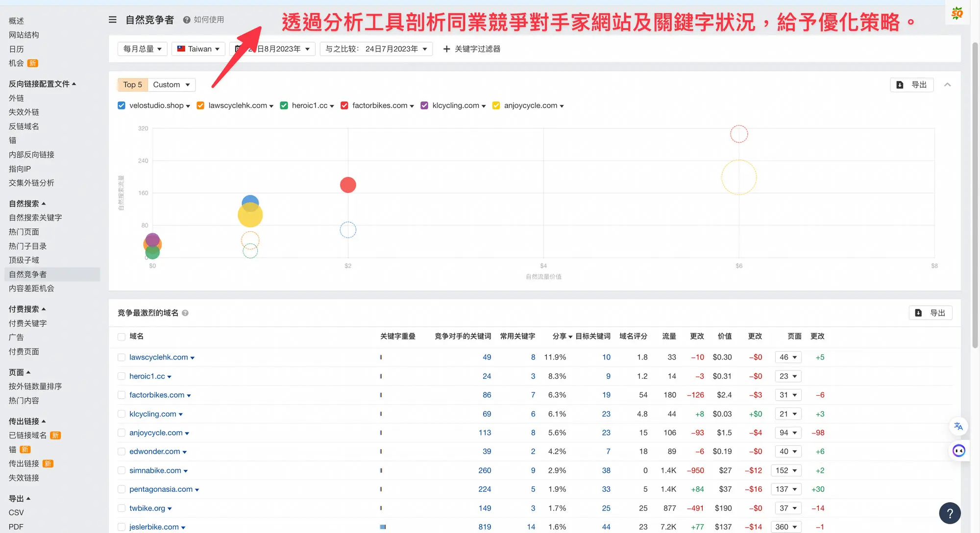Click the orange extension icon at top right

(957, 13)
